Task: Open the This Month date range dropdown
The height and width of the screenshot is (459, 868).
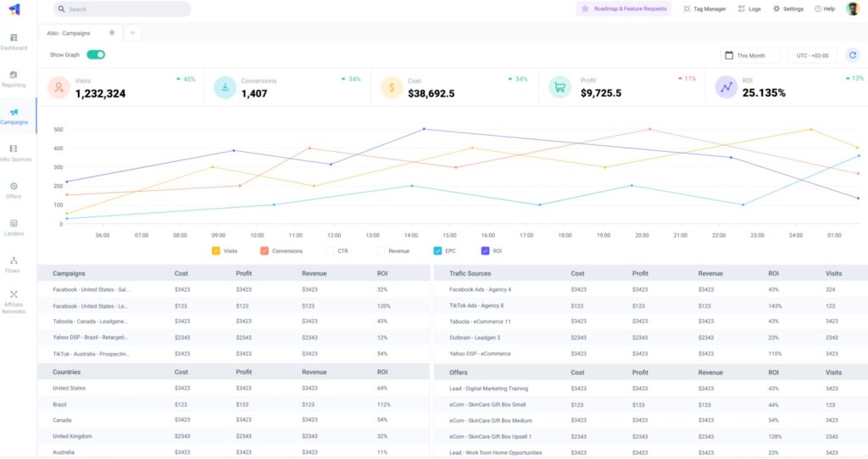Action: click(x=750, y=55)
